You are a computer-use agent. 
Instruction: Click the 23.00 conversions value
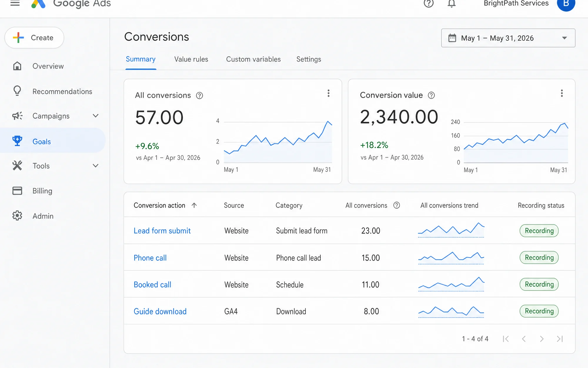(x=370, y=231)
